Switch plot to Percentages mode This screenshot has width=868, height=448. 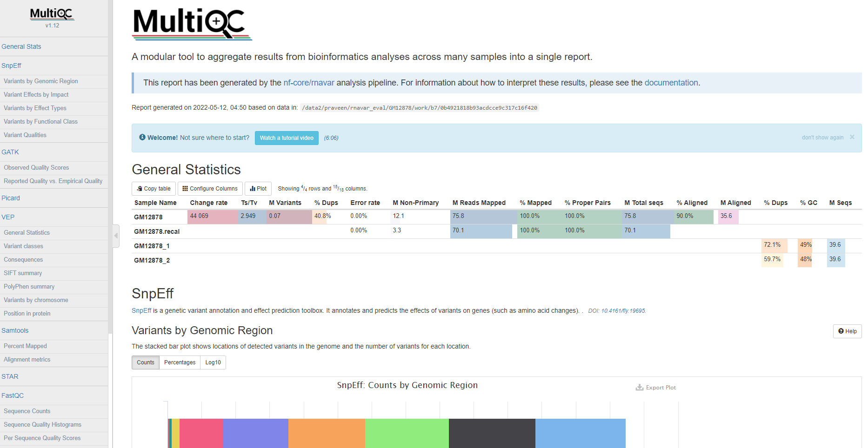pyautogui.click(x=180, y=362)
